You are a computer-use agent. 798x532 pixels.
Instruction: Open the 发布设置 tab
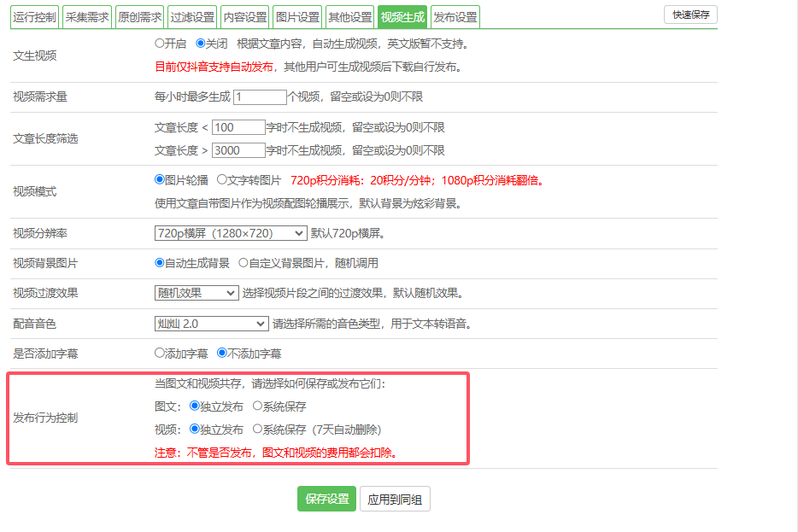coord(455,17)
